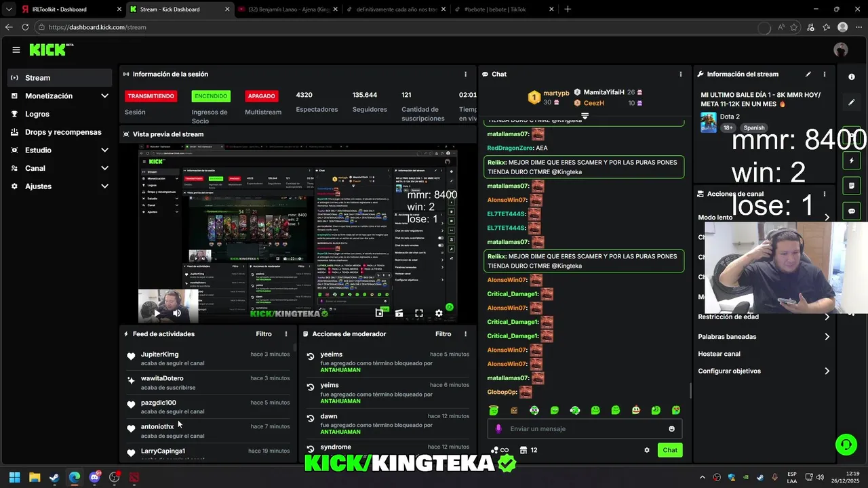Click ANTAHUAMAN under the yeims moderator entry
The width and height of the screenshot is (868, 488).
tap(340, 401)
